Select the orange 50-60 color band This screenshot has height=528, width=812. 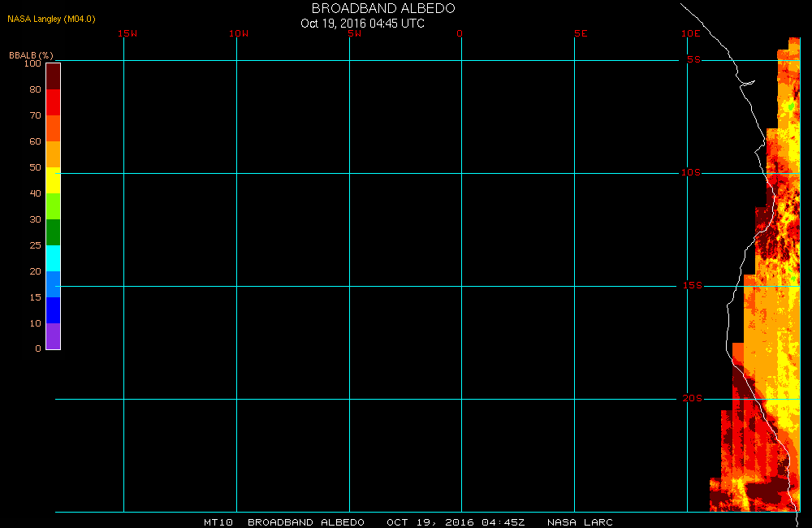point(54,154)
